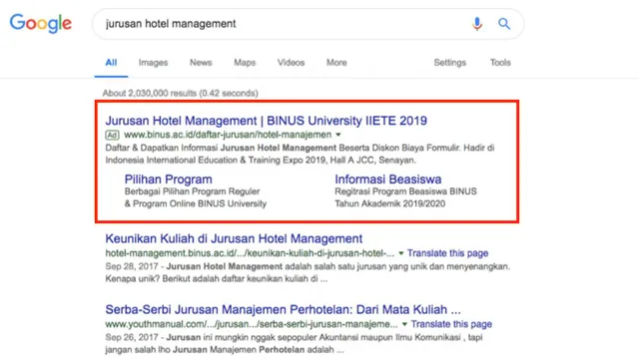Screen dimensions: 639x364
Task: Select the All results tab
Action: click(111, 63)
